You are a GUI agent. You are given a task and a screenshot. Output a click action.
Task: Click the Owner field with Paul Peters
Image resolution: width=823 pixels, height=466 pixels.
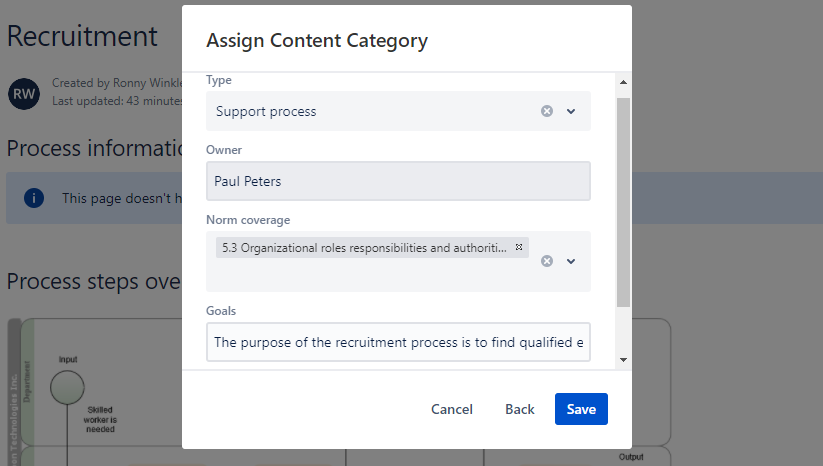[398, 181]
